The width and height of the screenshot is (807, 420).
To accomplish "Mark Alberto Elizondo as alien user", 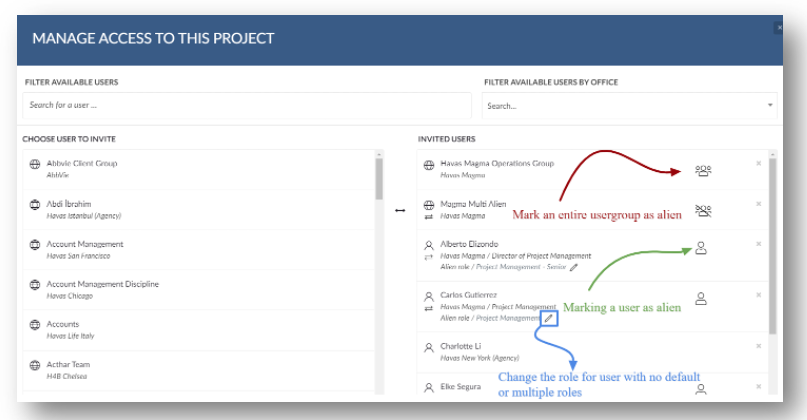I will pos(701,248).
